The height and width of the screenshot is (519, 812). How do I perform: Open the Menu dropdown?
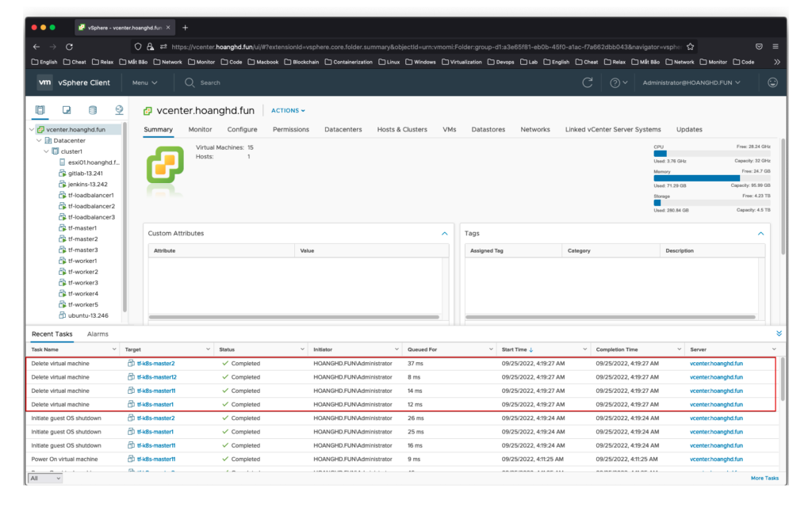point(144,82)
